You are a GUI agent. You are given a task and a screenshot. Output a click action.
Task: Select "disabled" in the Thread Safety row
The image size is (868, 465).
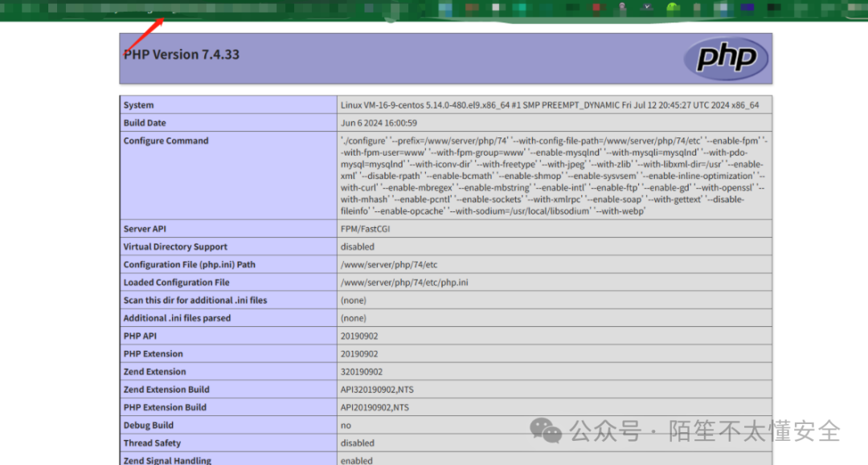pyautogui.click(x=357, y=443)
